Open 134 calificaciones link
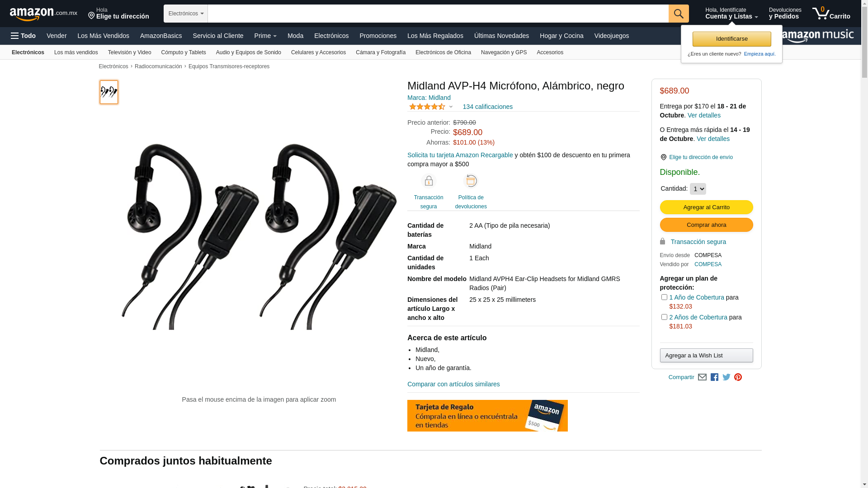 [487, 107]
